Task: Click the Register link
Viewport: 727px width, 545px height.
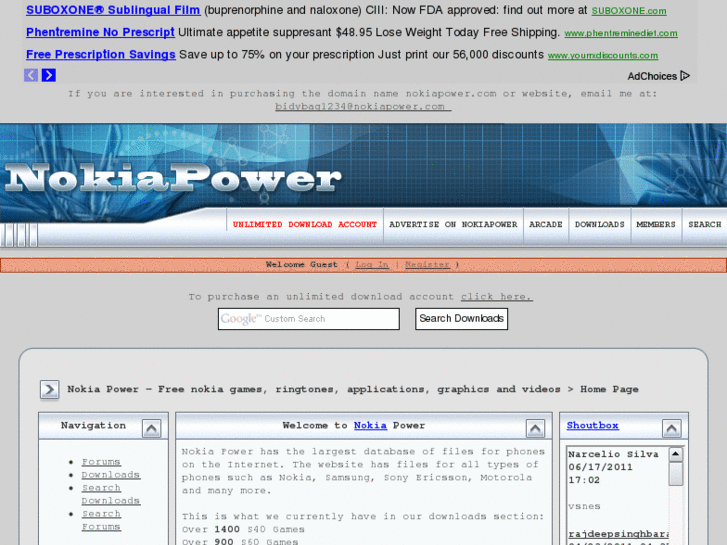Action: 427,265
